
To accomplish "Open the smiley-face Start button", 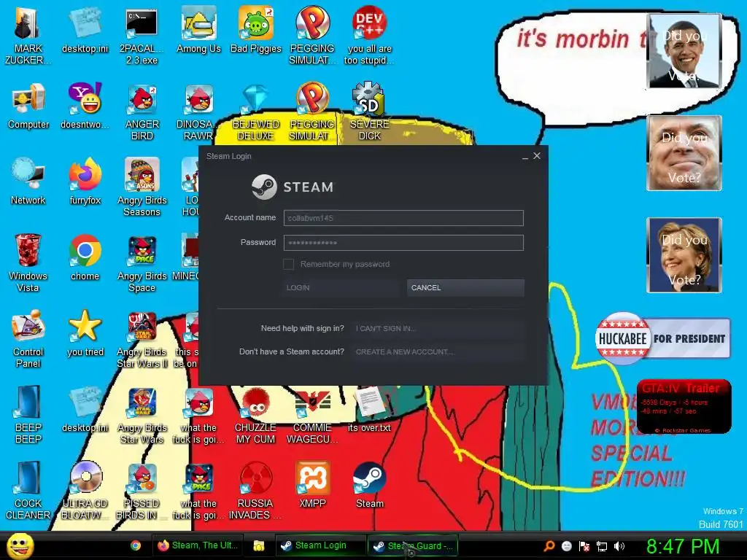I will [x=20, y=546].
